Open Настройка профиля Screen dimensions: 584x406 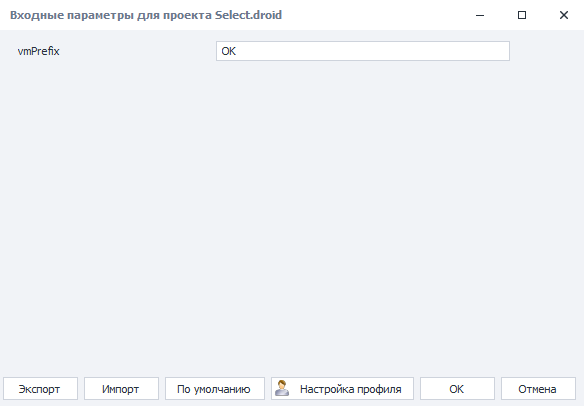click(342, 388)
